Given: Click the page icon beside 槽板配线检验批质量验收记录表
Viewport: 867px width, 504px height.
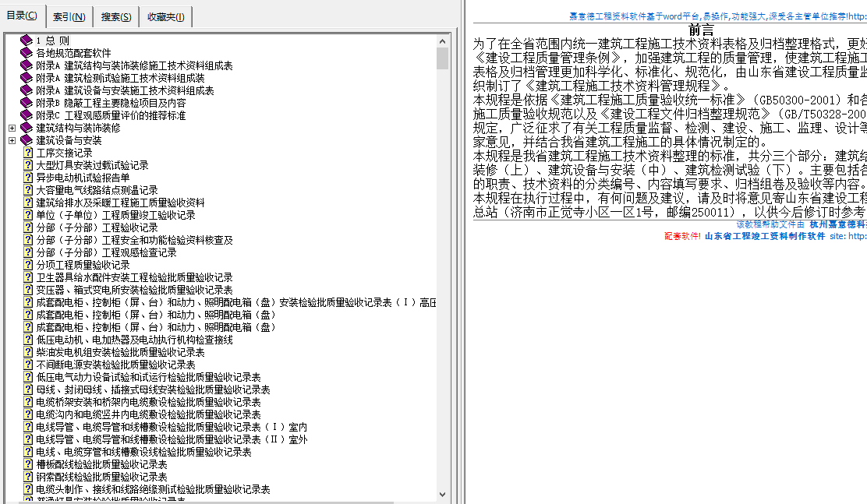Looking at the screenshot, I should [x=28, y=464].
